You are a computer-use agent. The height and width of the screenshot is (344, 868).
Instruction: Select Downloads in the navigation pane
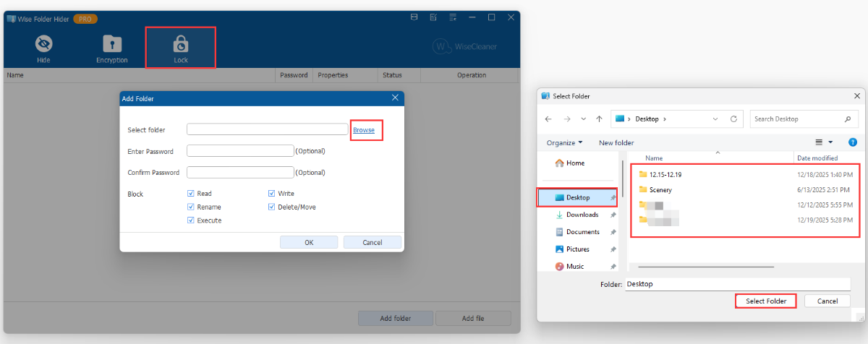coord(582,215)
